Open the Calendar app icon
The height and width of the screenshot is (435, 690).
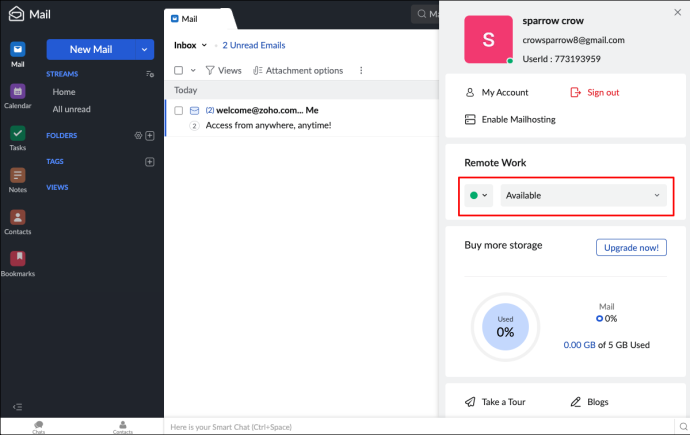[18, 91]
